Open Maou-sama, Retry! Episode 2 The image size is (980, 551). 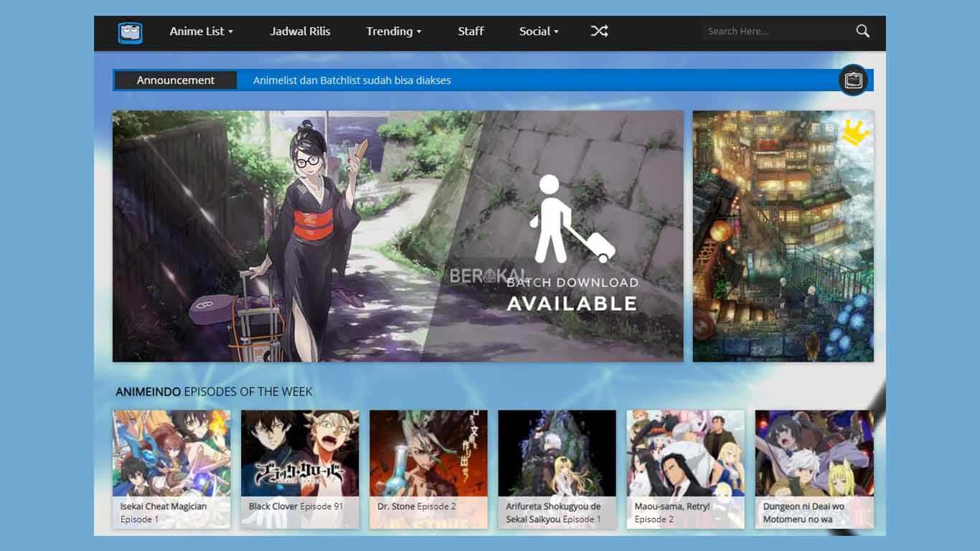pyautogui.click(x=685, y=469)
